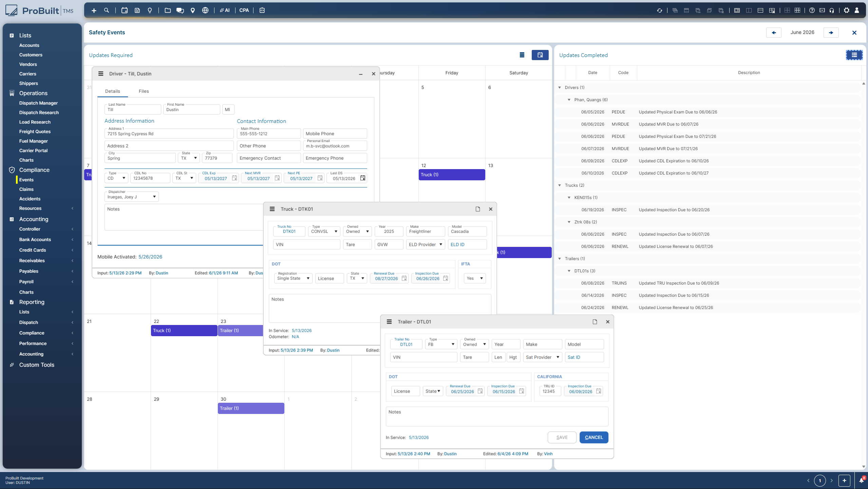Screen dimensions: 868x489
Task: Click the globe icon in toolbar
Action: click(205, 11)
